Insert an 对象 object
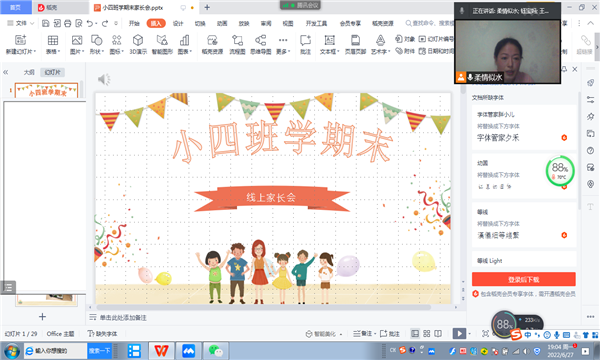600x360 pixels. tap(405, 39)
